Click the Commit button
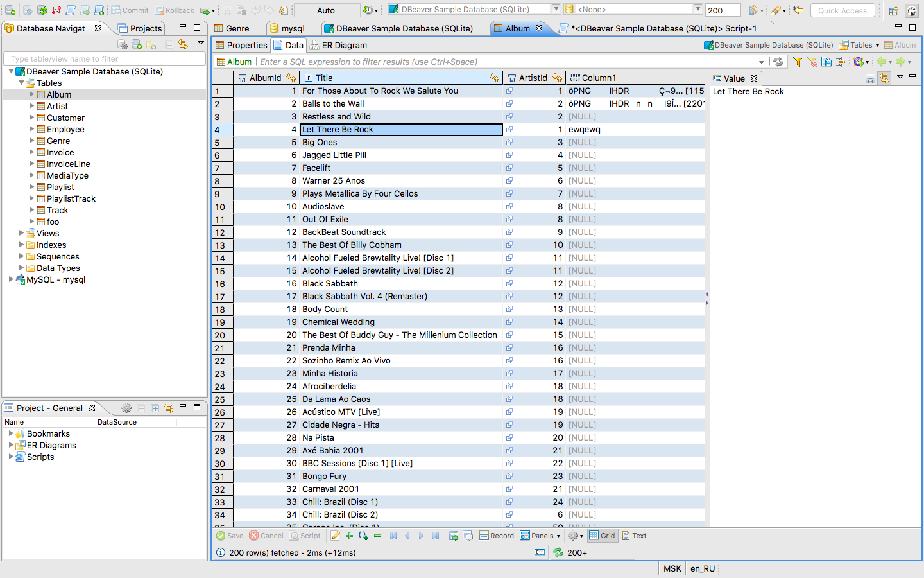The image size is (924, 578). pos(130,10)
